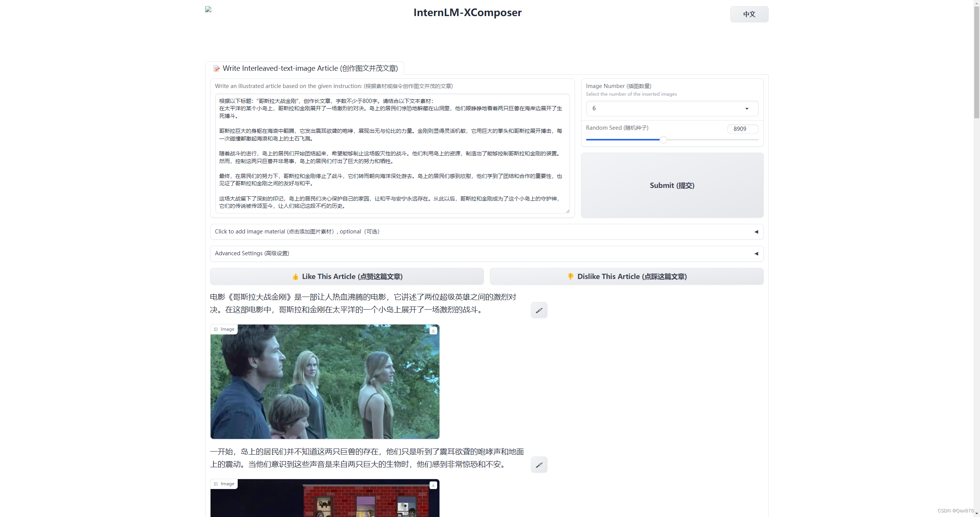Click Dislike This Article button
Screen dimensions: 980x517
(626, 276)
